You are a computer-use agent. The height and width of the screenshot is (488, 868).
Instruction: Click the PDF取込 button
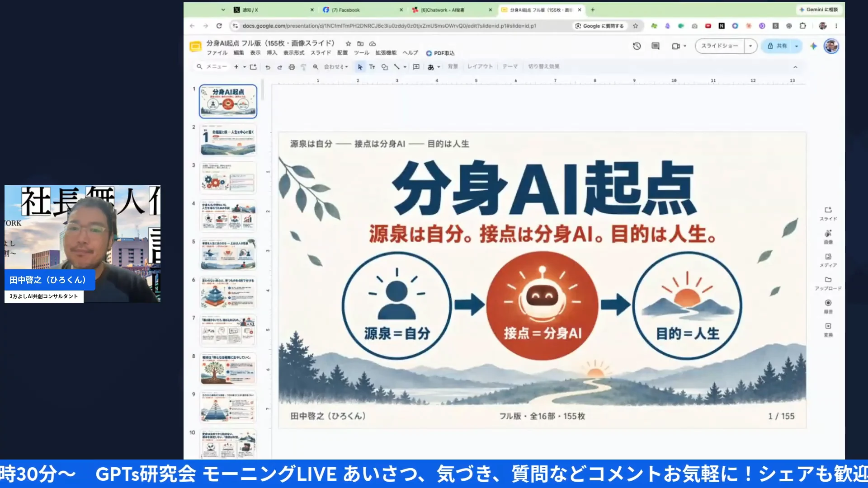click(x=440, y=53)
